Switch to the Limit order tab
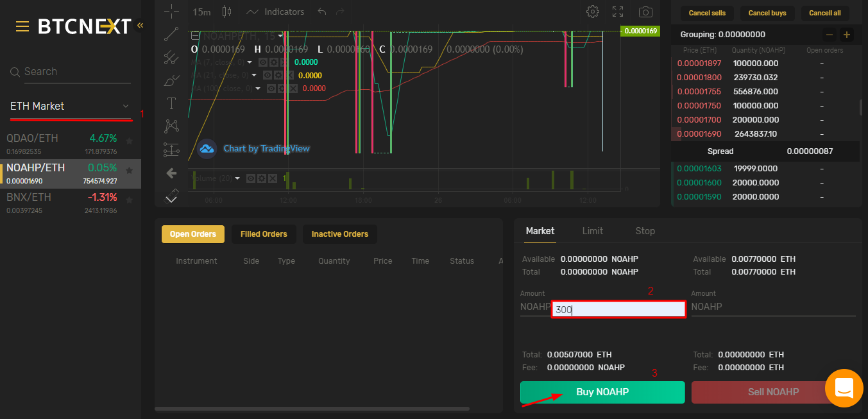Screen dimensions: 868x419 593,231
